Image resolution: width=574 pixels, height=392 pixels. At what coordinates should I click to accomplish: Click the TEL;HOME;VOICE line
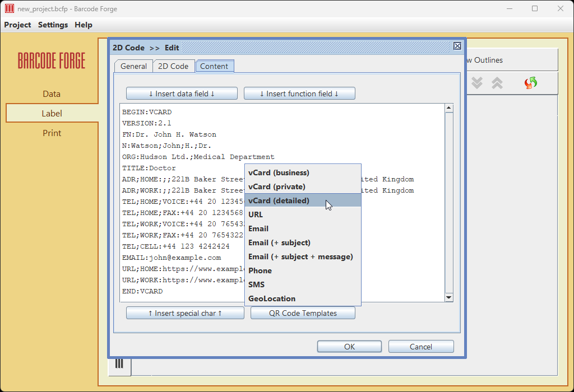point(183,202)
